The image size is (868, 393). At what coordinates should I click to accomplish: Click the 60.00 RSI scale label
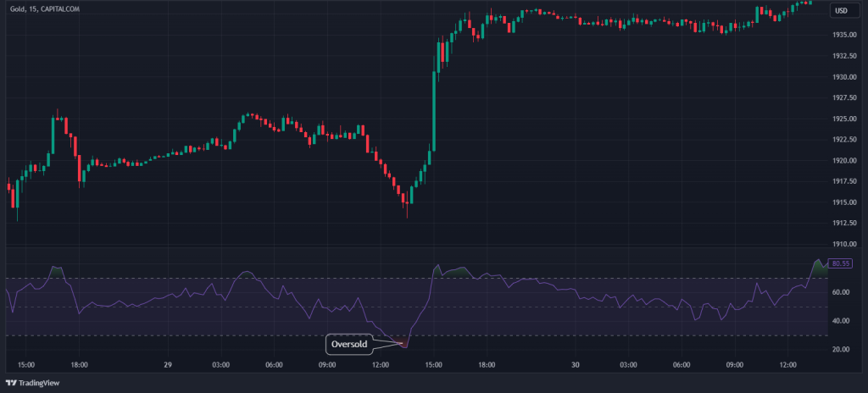(841, 292)
